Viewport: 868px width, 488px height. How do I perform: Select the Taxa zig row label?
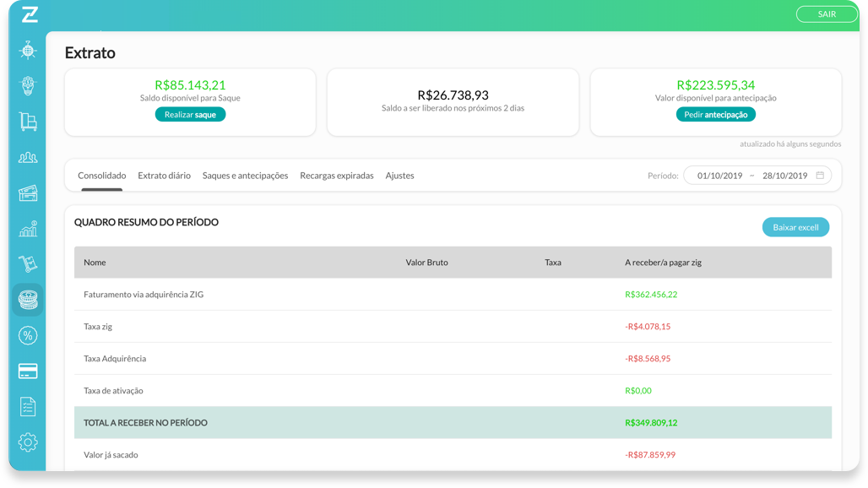click(x=98, y=327)
